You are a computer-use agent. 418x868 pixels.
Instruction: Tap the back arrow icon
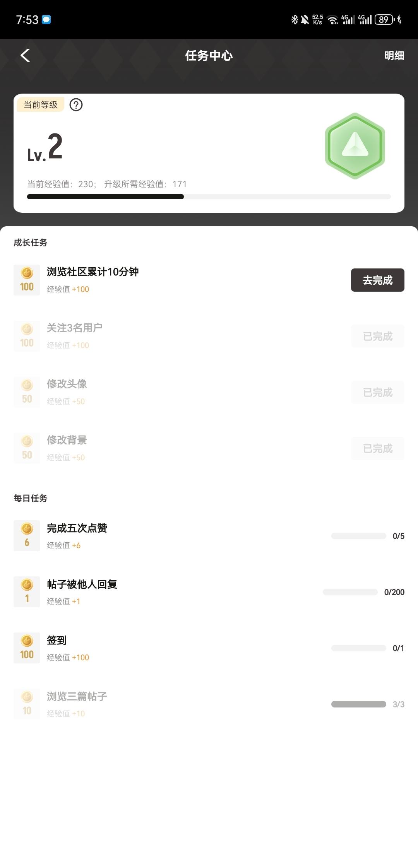[26, 55]
